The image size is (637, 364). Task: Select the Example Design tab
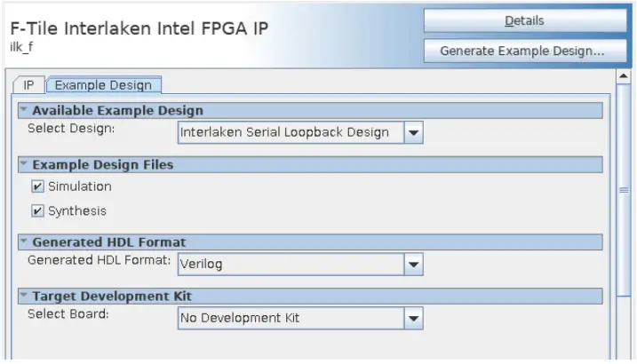[x=104, y=85]
